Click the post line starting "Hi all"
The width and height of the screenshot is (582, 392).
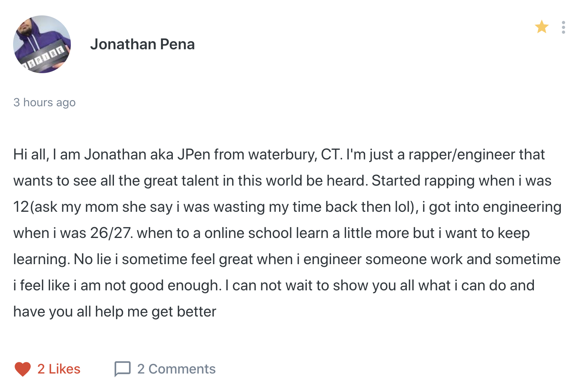pyautogui.click(x=279, y=154)
